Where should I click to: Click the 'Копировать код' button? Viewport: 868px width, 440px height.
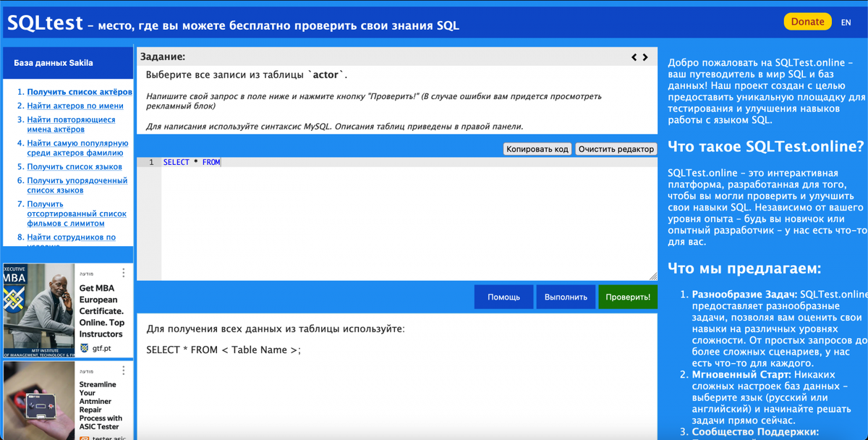pyautogui.click(x=537, y=149)
